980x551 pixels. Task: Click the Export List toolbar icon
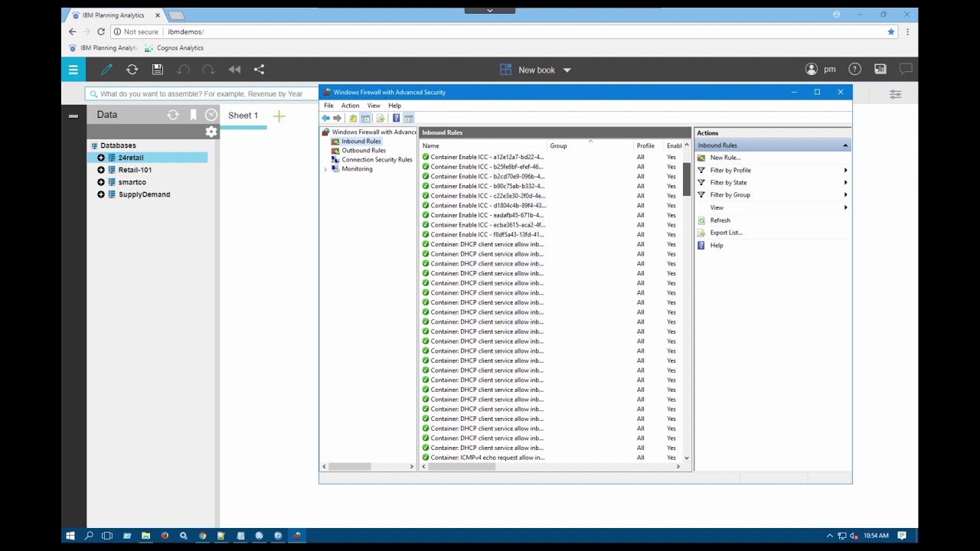pos(381,118)
